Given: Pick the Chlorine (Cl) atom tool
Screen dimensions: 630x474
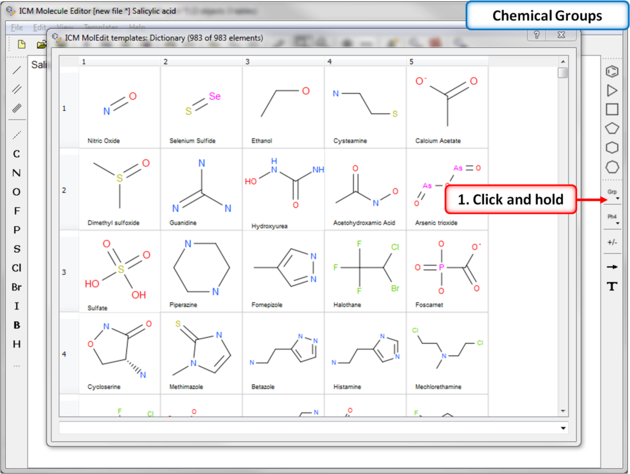Looking at the screenshot, I should point(16,268).
